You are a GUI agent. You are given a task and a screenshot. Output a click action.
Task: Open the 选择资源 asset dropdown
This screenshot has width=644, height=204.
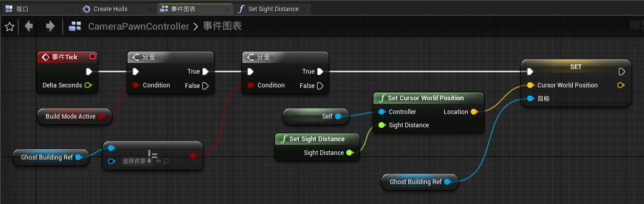coord(137,161)
